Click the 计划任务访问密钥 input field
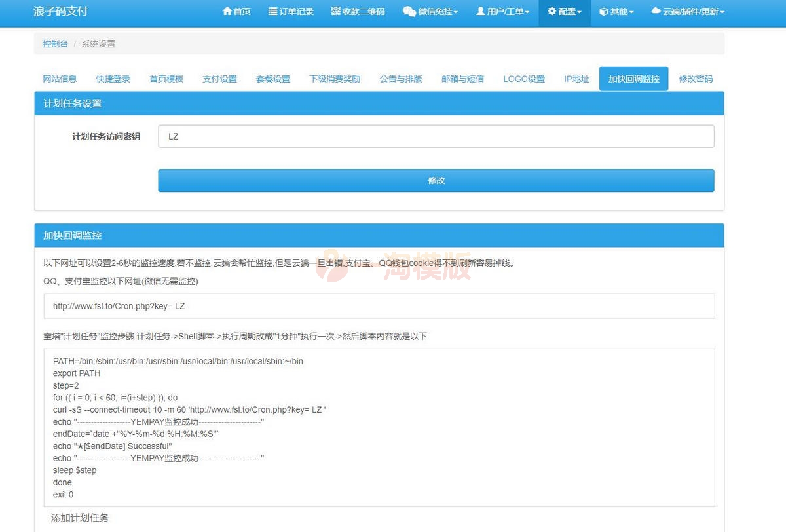This screenshot has height=532, width=786. coord(436,136)
